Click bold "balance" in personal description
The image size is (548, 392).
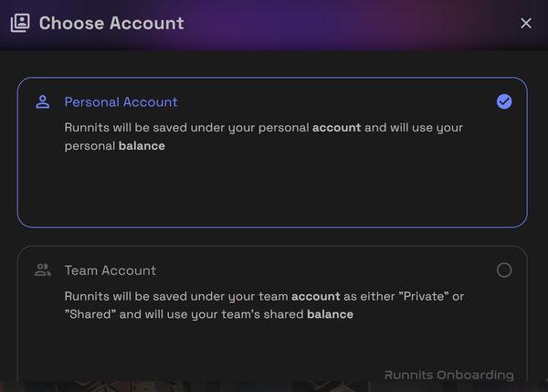tap(142, 146)
